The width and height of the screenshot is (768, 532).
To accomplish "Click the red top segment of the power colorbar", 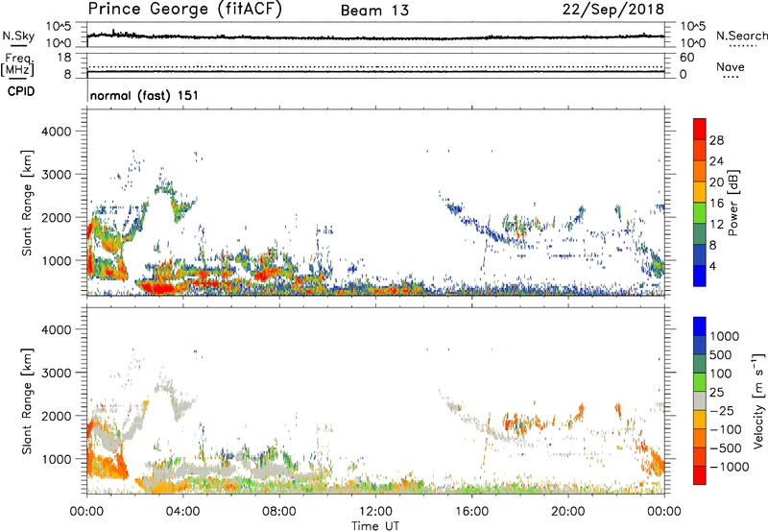I will (700, 129).
